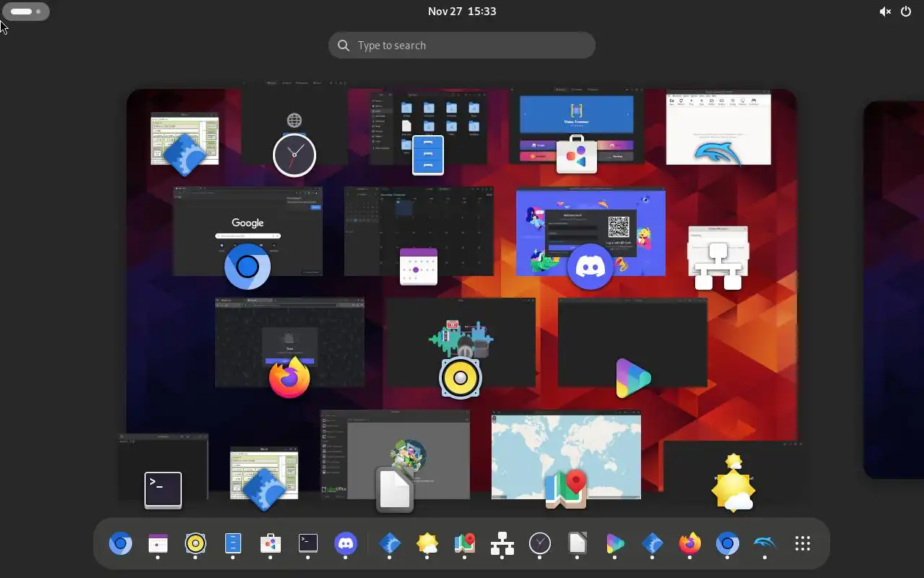
Task: Select the Dolphin emulator window preview
Action: [718, 127]
